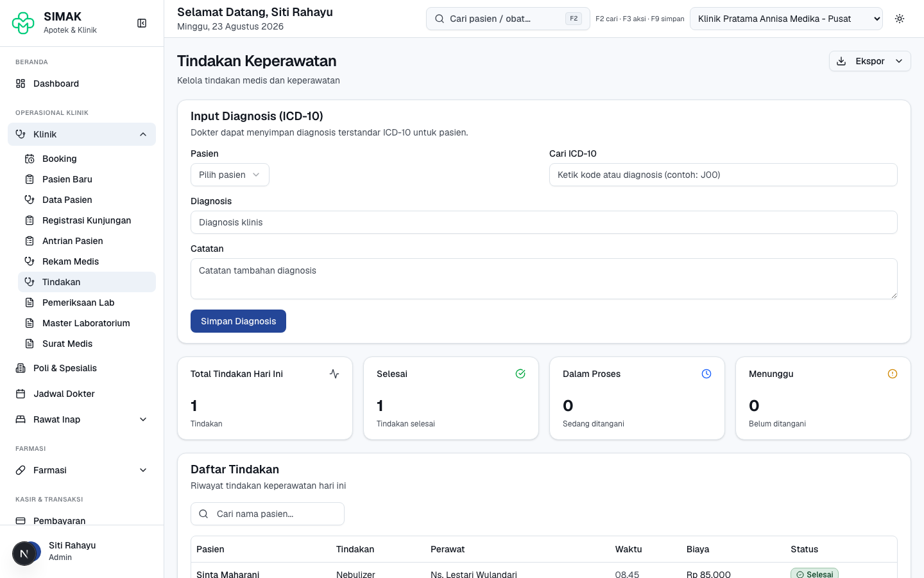Open Data Pasien link

87,200
